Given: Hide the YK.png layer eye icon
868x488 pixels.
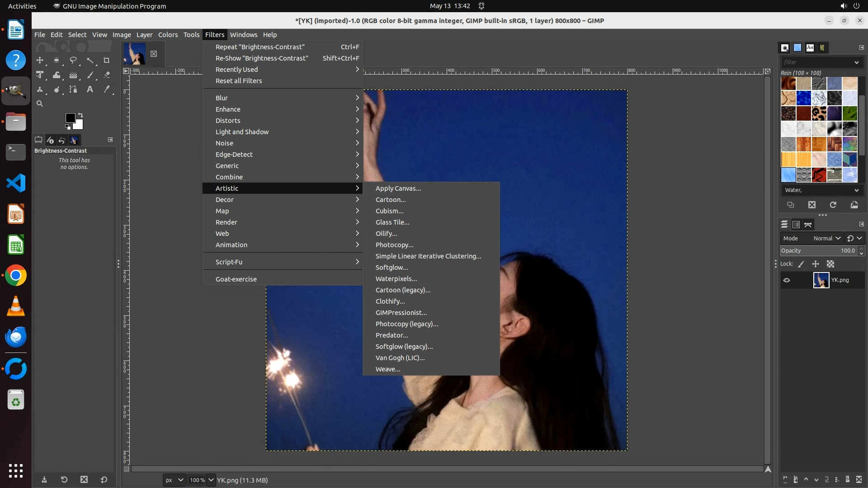Looking at the screenshot, I should [787, 280].
